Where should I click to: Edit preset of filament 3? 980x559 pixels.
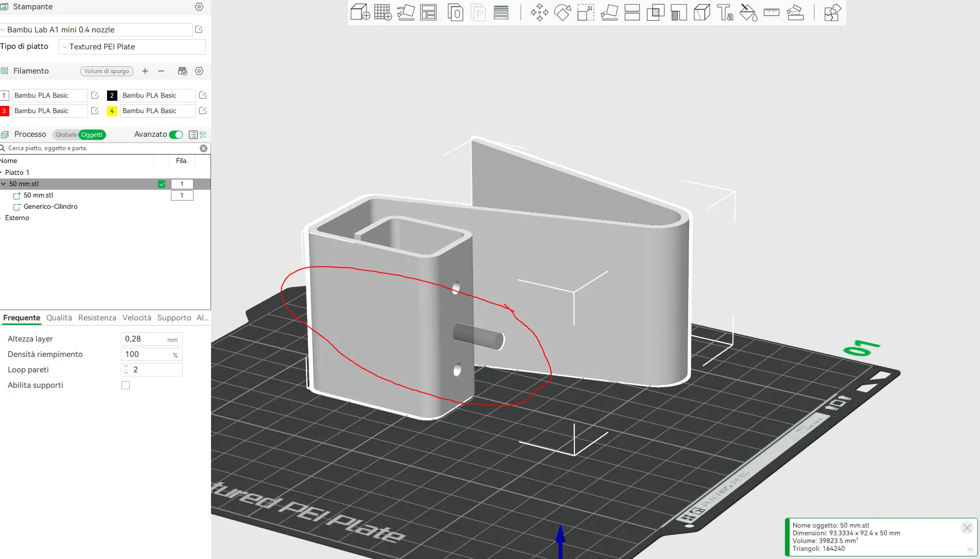(95, 111)
